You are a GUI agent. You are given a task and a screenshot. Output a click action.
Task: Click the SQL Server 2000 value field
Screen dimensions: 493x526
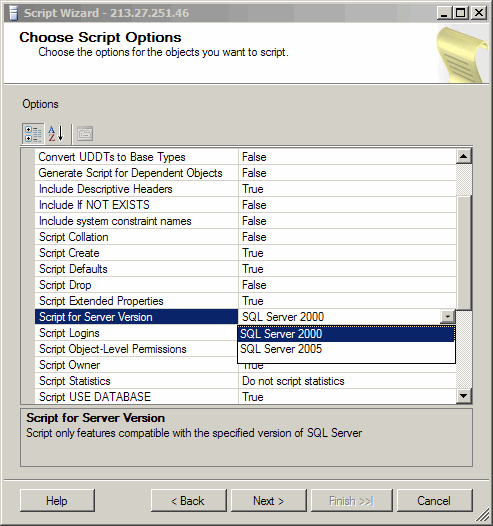tap(339, 317)
